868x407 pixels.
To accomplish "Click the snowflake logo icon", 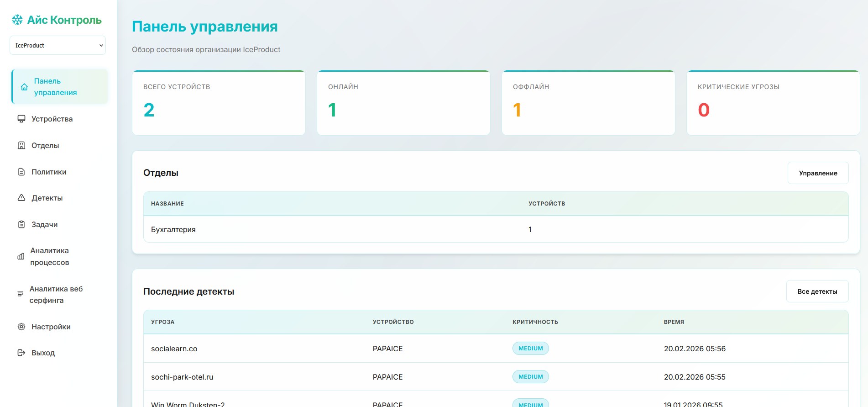I will coord(17,20).
